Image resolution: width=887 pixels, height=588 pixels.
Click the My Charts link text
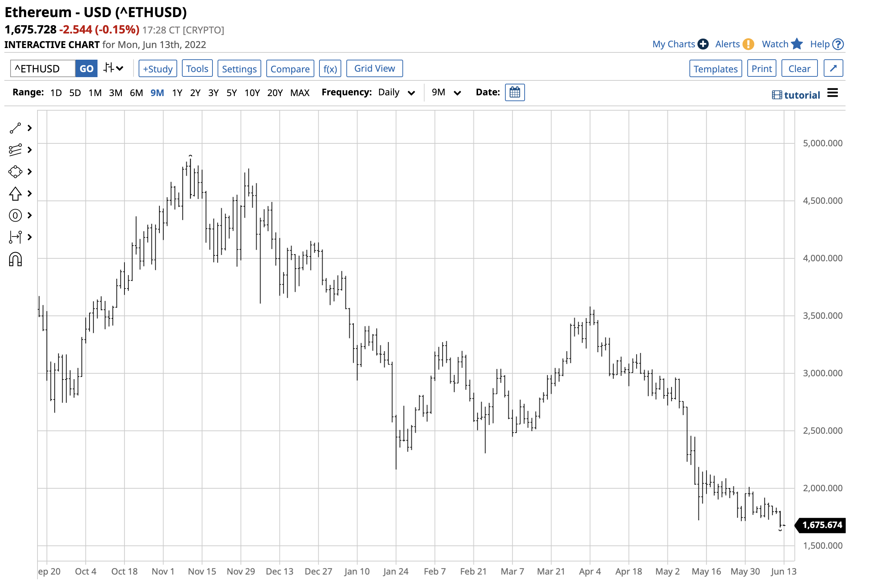point(673,44)
